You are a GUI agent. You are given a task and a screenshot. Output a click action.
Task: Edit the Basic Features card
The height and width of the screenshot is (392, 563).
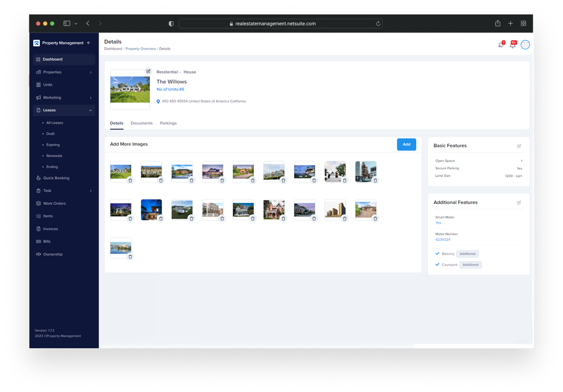click(519, 146)
